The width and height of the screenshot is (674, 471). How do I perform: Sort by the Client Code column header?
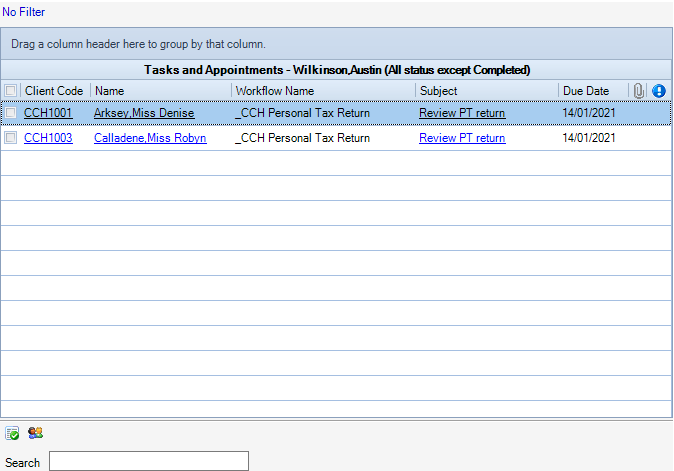(x=54, y=91)
